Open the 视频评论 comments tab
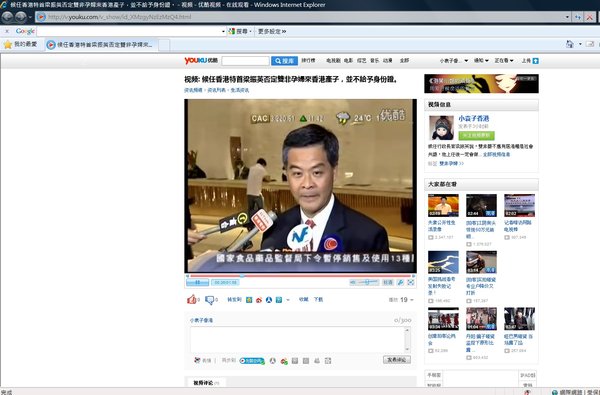 tap(206, 382)
